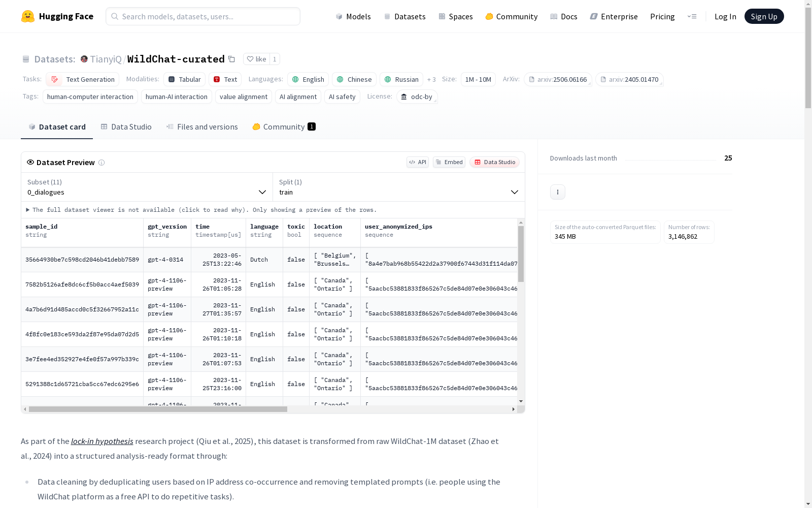Select the human-computer interaction tag

90,97
